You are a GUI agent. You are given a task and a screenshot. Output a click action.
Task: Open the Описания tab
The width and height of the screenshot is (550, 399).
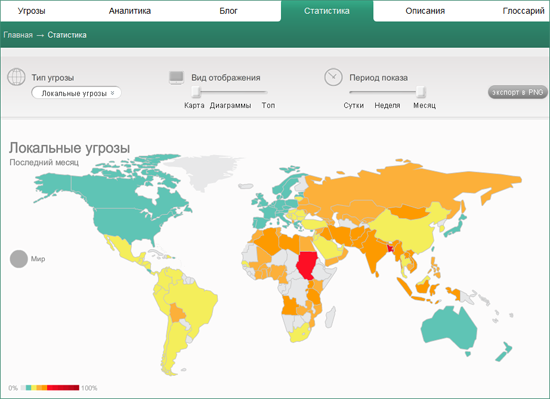pyautogui.click(x=425, y=11)
